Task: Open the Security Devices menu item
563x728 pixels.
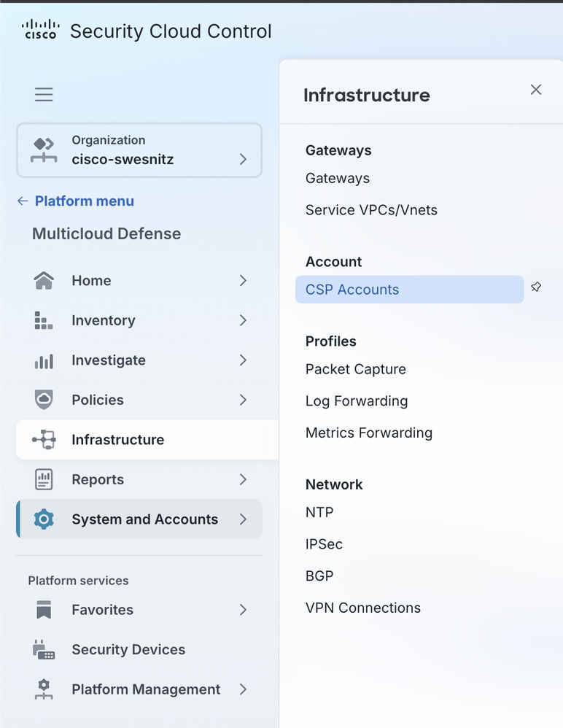Action: (139, 649)
